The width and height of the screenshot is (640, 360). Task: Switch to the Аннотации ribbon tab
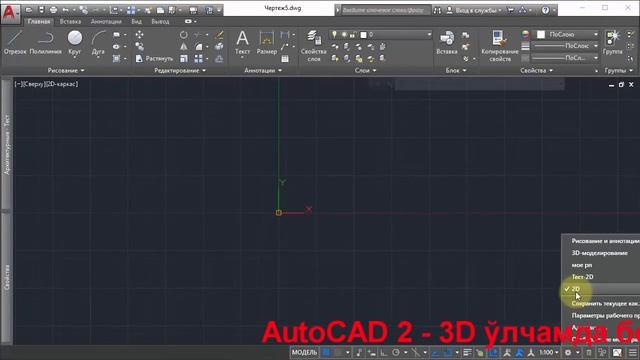pos(106,21)
